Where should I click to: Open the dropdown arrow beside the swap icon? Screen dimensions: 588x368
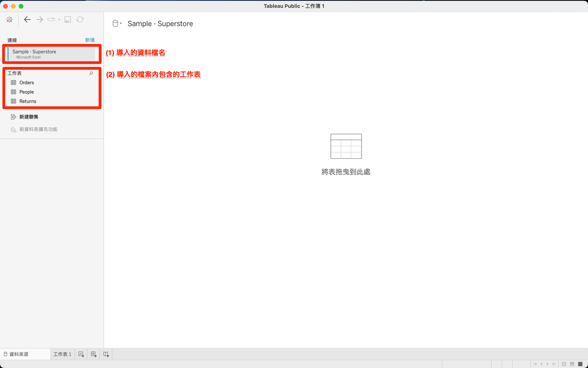[x=59, y=20]
